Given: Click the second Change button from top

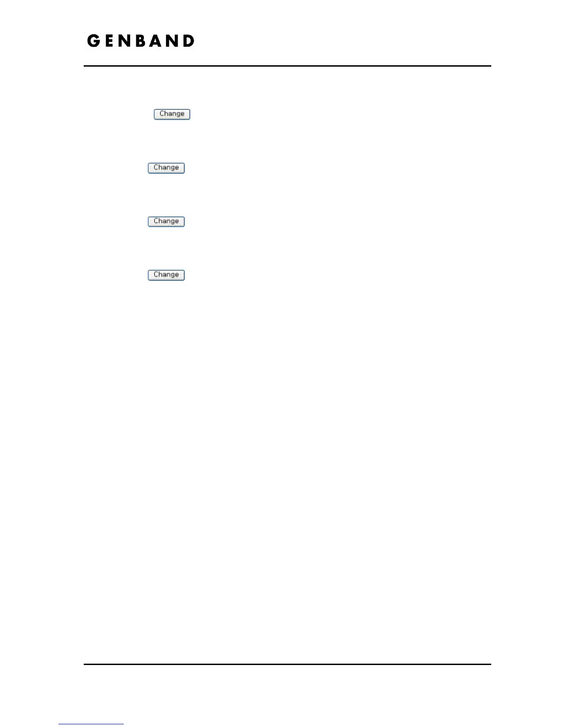Looking at the screenshot, I should (166, 168).
